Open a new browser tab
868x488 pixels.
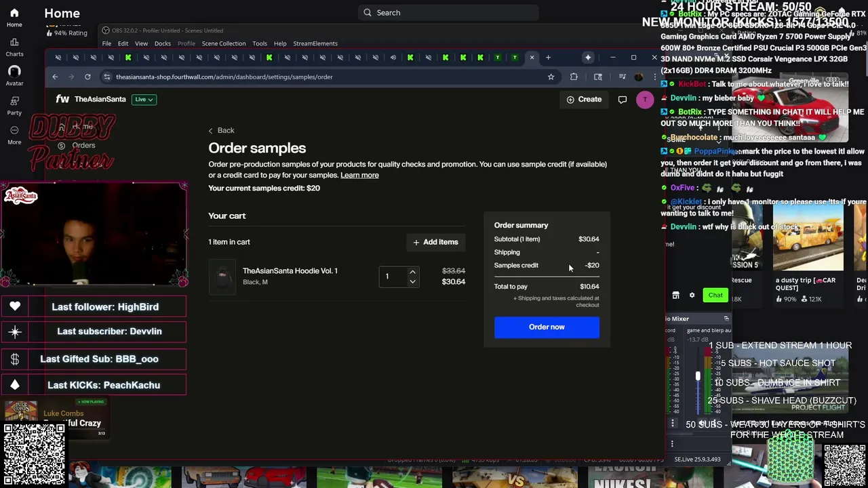(548, 58)
